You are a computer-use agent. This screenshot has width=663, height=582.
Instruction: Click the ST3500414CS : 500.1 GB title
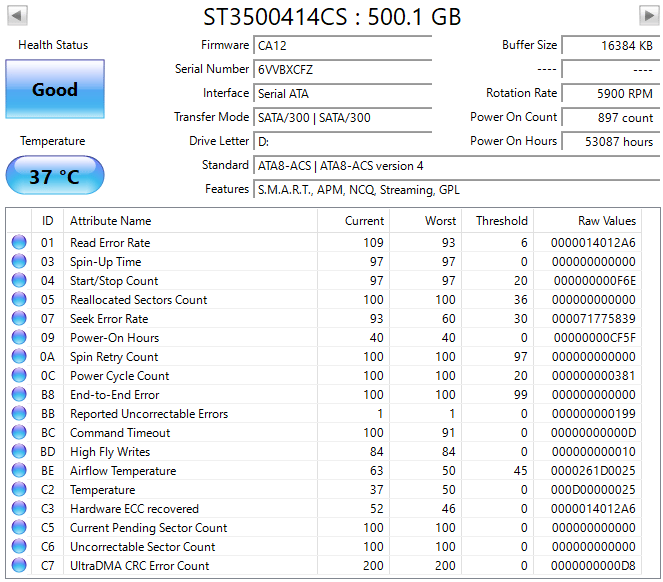pyautogui.click(x=332, y=17)
